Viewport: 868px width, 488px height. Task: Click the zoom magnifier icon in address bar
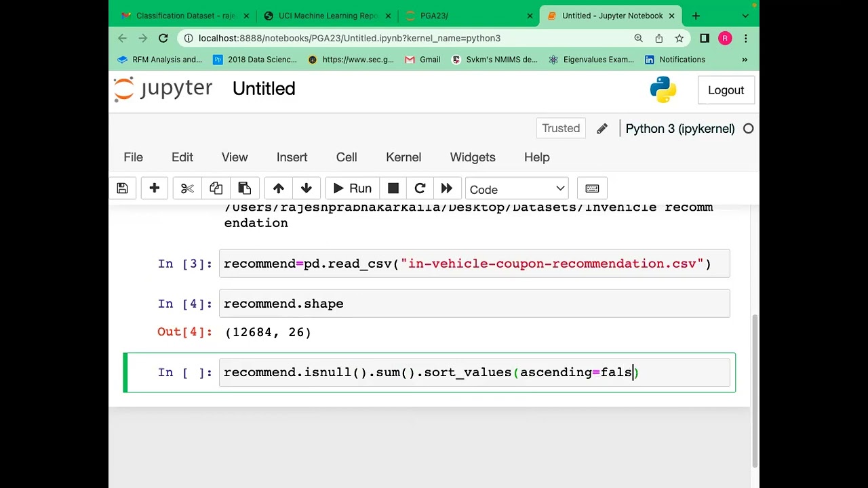(x=638, y=39)
